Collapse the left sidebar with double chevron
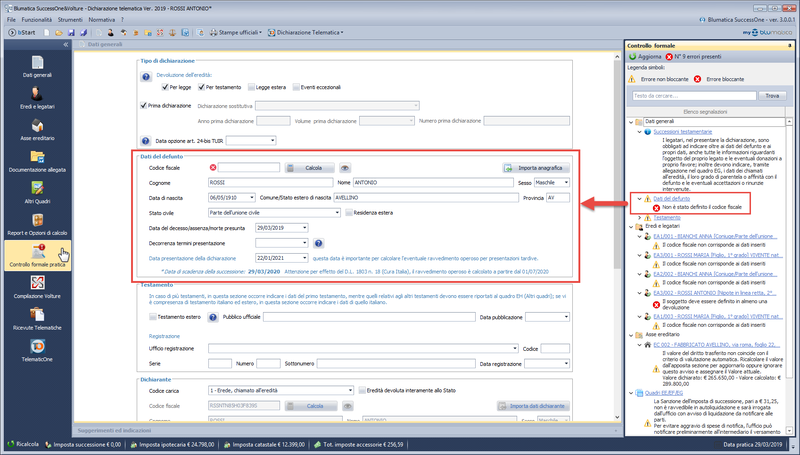800x455 pixels. coord(65,45)
